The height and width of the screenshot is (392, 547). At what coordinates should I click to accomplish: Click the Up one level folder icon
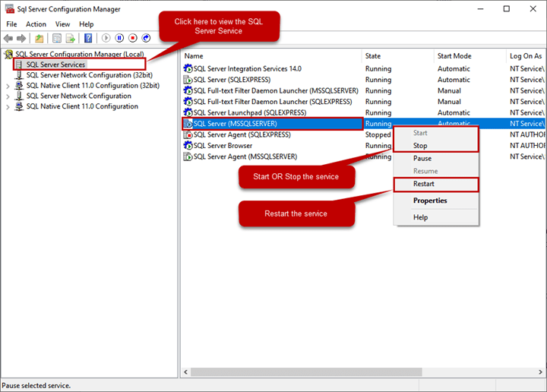(39, 38)
